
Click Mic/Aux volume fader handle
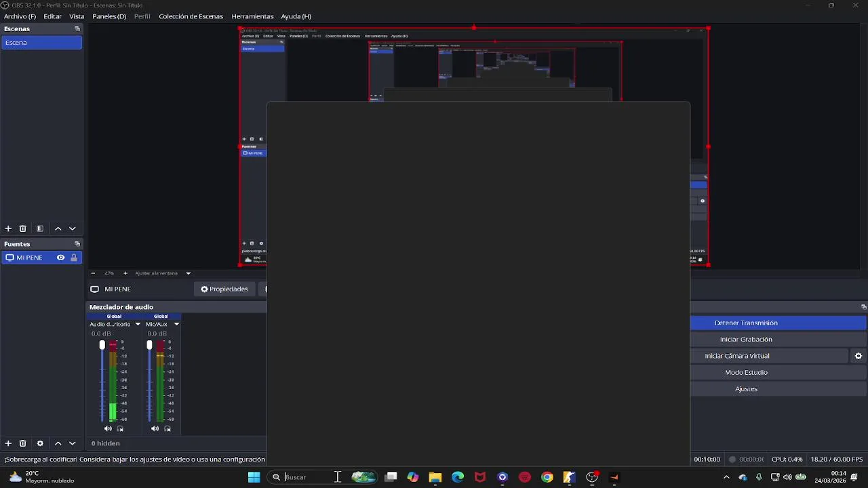click(149, 346)
